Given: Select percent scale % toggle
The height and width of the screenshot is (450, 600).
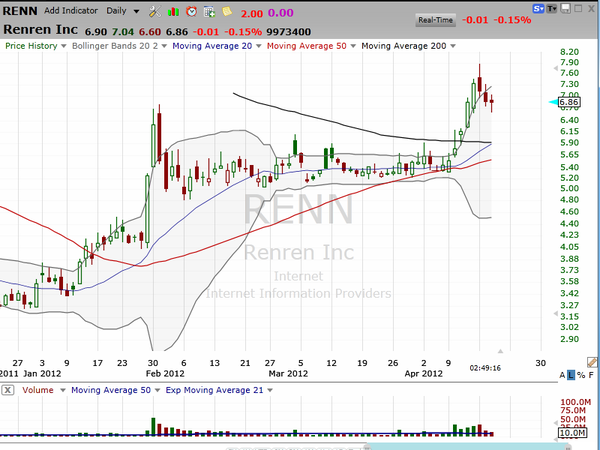Looking at the screenshot, I should (581, 375).
